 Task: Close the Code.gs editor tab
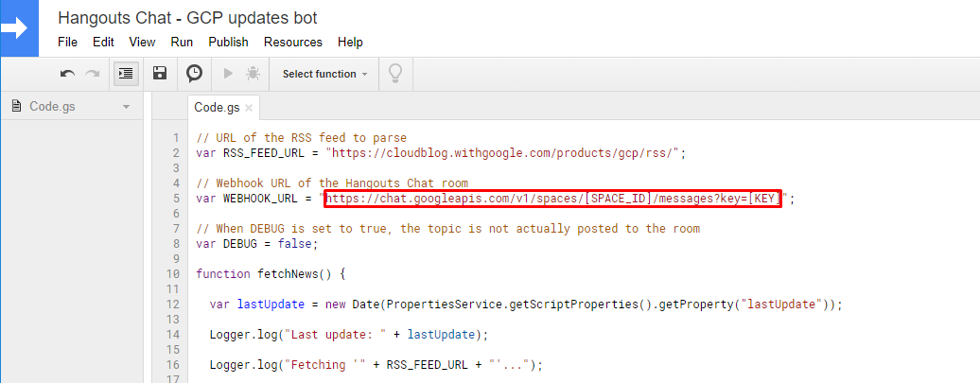[x=249, y=108]
